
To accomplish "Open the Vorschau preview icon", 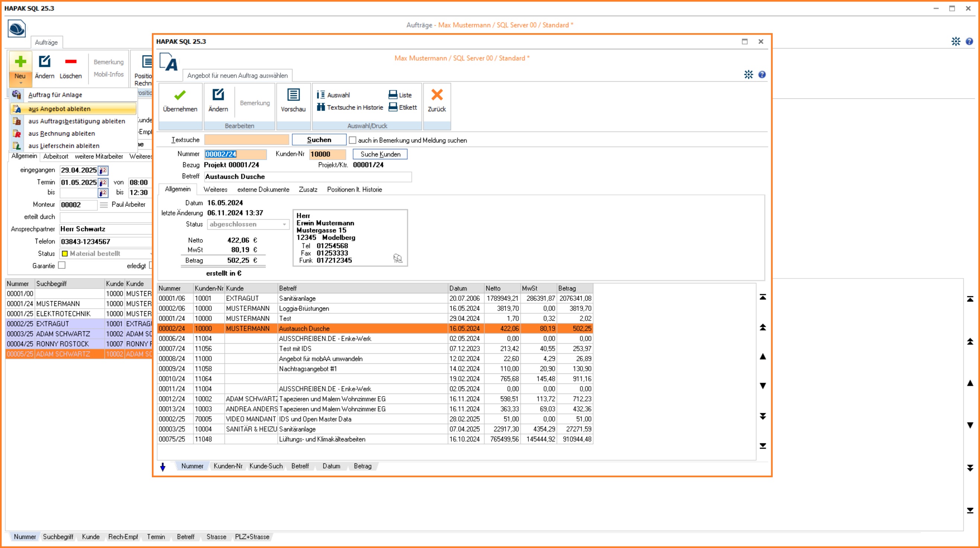I will click(293, 95).
